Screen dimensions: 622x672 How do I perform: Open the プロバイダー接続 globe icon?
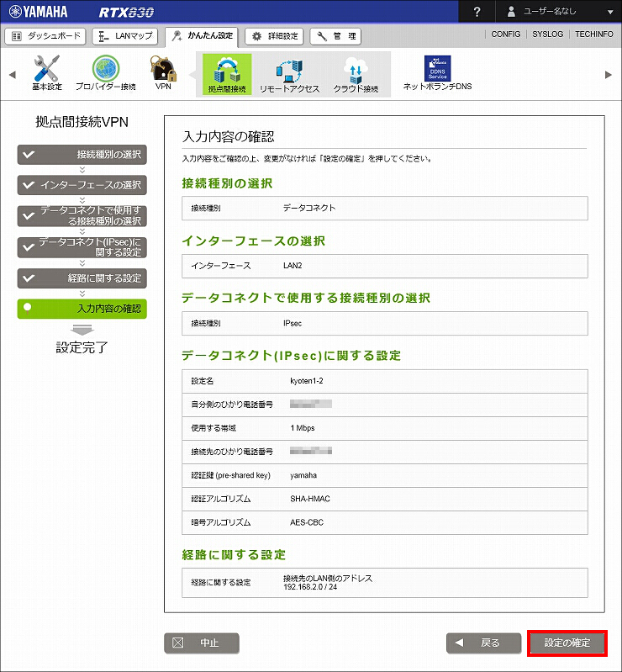click(106, 69)
